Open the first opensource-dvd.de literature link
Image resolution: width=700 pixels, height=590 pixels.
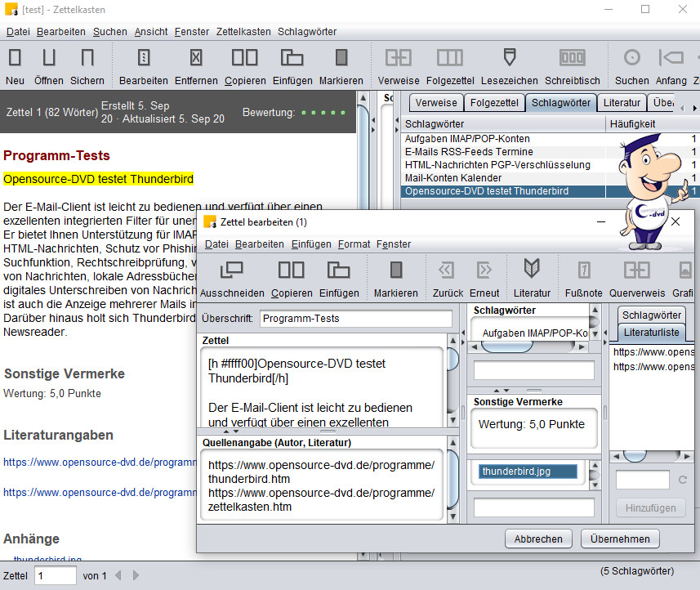tap(100, 462)
